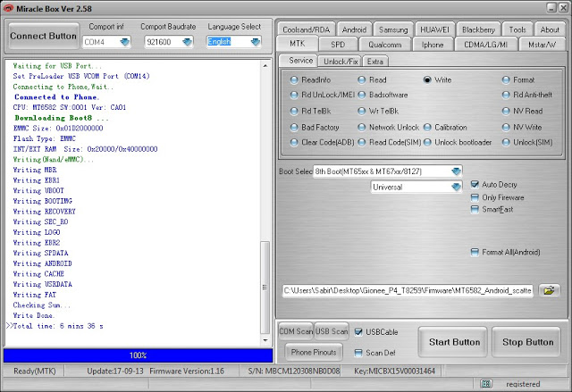Click the Stop Button
Image resolution: width=572 pixels, height=392 pixels.
(527, 342)
